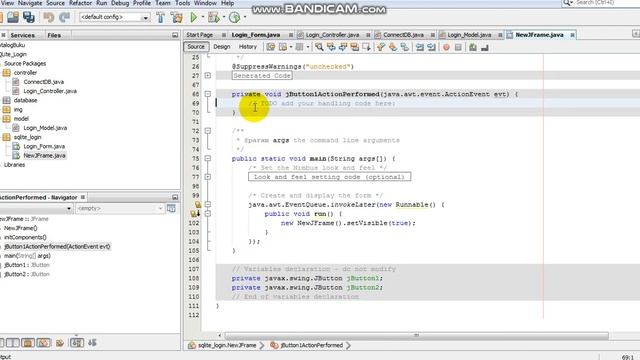Collapse jButton1ActionPerformed method fold at line 68
The width and height of the screenshot is (640, 360).
(x=208, y=94)
